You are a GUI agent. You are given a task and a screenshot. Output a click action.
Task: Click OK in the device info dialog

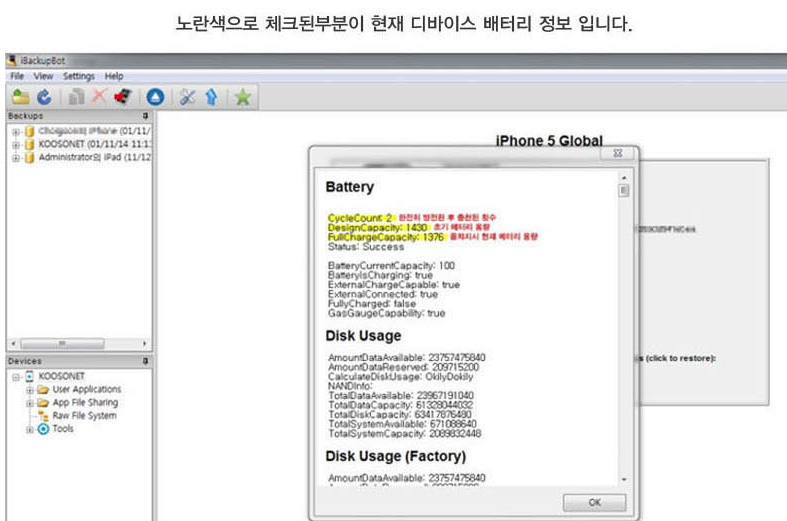pyautogui.click(x=594, y=502)
